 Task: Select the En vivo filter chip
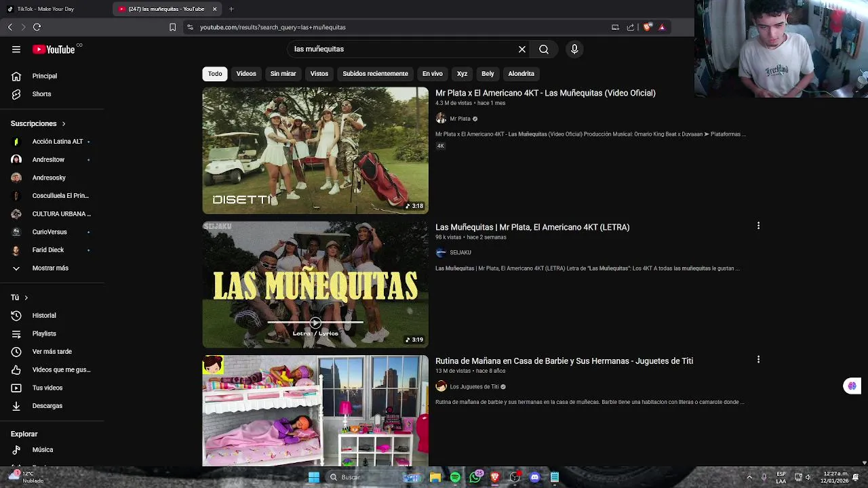pos(433,74)
